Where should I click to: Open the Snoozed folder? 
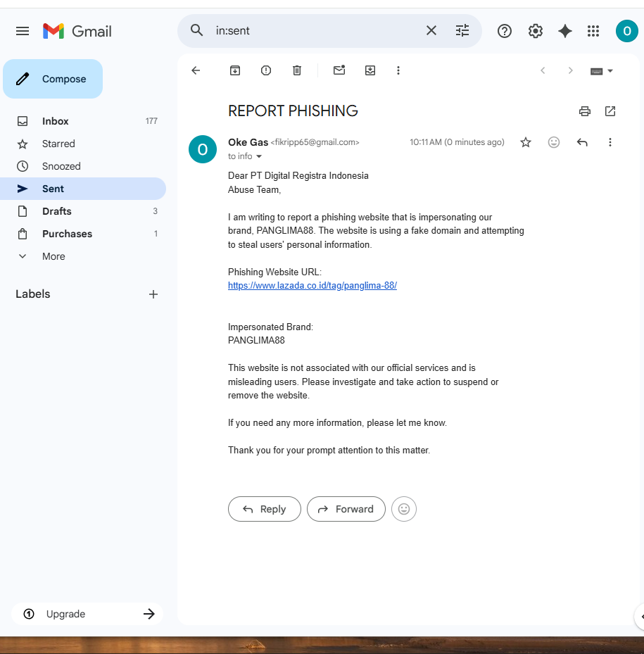coord(83,166)
